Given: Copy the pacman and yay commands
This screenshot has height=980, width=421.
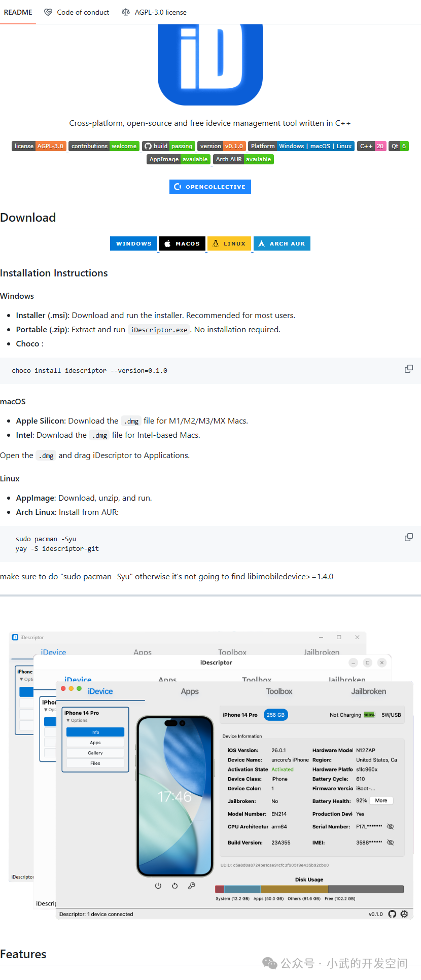Looking at the screenshot, I should click(408, 537).
